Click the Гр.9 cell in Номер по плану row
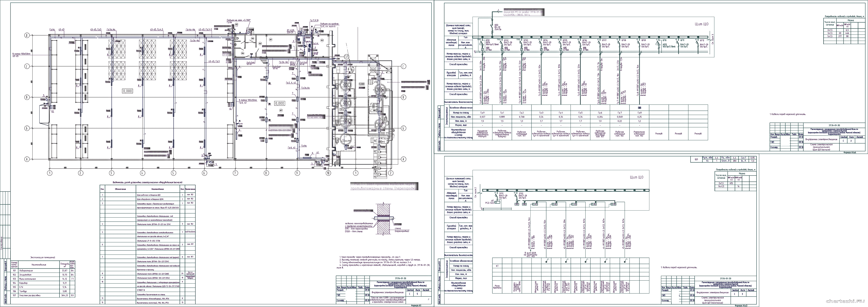This screenshot has height=307, width=868. tap(482, 113)
